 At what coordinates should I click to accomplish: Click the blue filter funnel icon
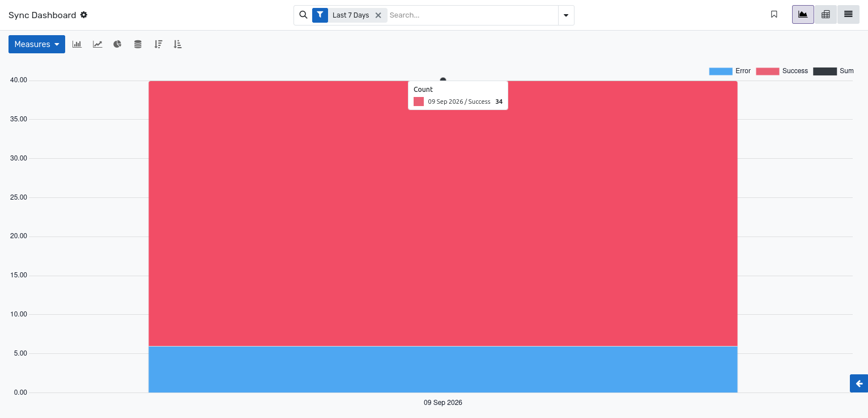pos(320,15)
